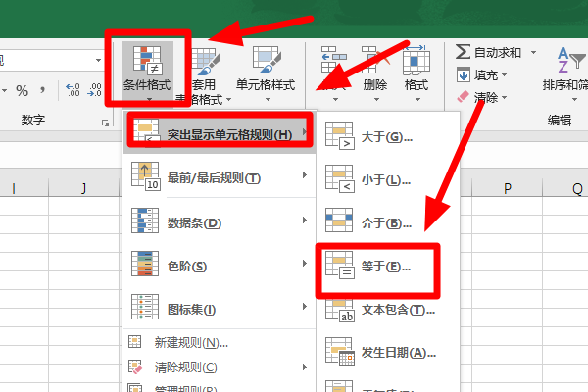
Task: Increase decimal places
Action: (x=73, y=90)
